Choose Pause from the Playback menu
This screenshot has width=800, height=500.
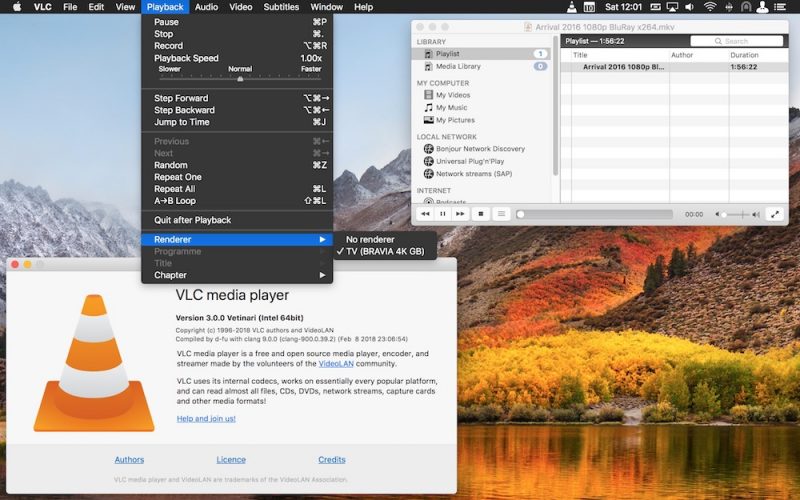pos(237,22)
